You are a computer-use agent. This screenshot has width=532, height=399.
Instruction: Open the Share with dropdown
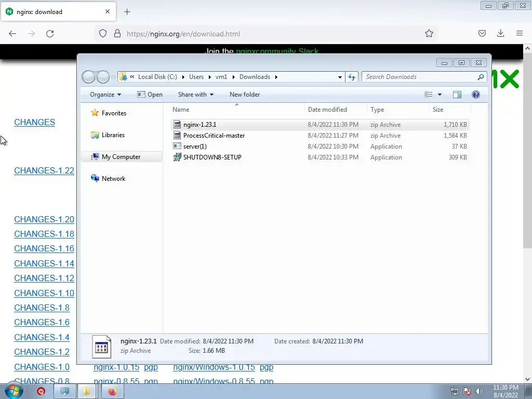click(x=196, y=95)
